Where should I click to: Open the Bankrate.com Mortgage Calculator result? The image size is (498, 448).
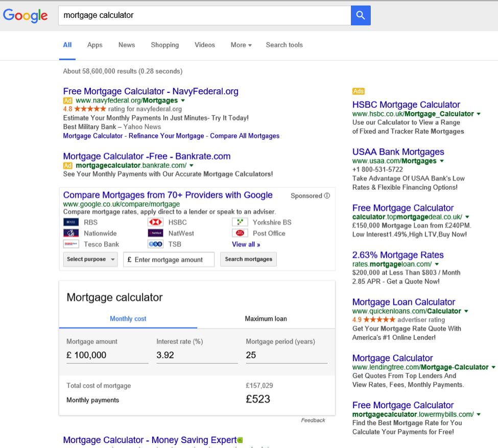coord(147,156)
